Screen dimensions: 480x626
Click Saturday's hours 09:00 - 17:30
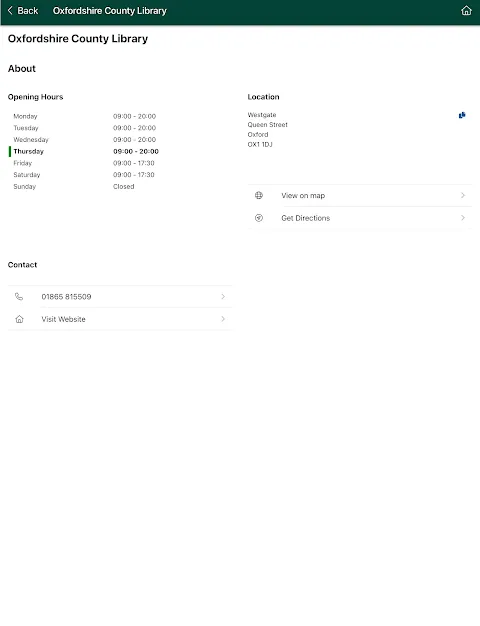(x=133, y=174)
